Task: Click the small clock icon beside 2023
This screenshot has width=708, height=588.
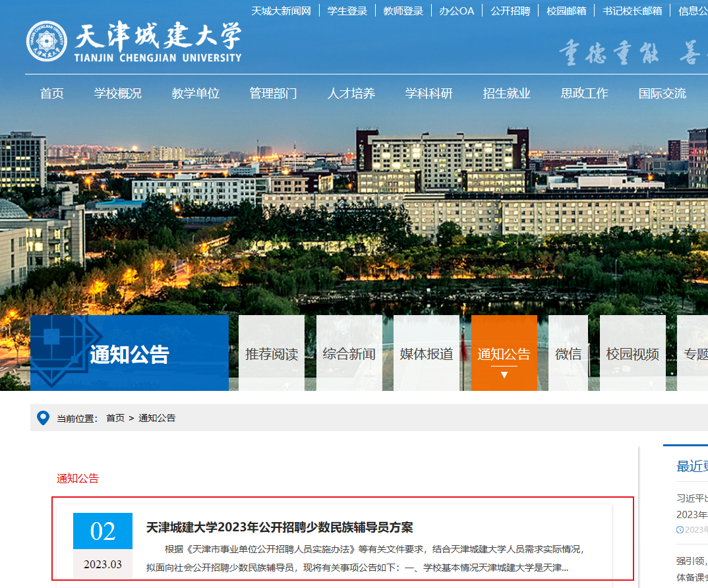Action: point(680,530)
